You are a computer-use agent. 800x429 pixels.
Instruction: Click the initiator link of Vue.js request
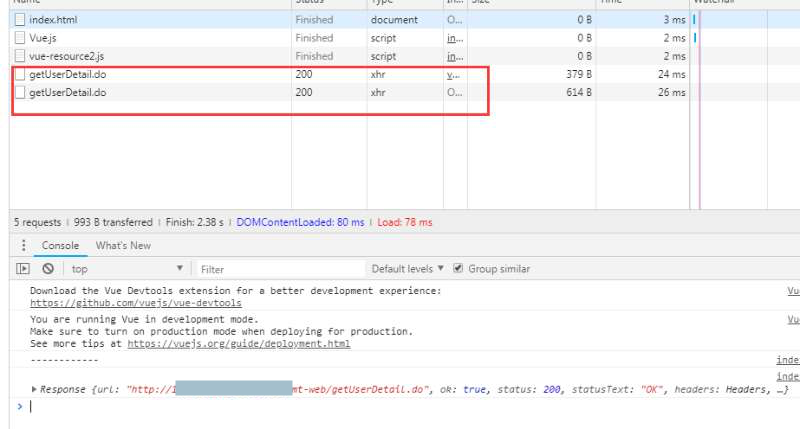454,38
